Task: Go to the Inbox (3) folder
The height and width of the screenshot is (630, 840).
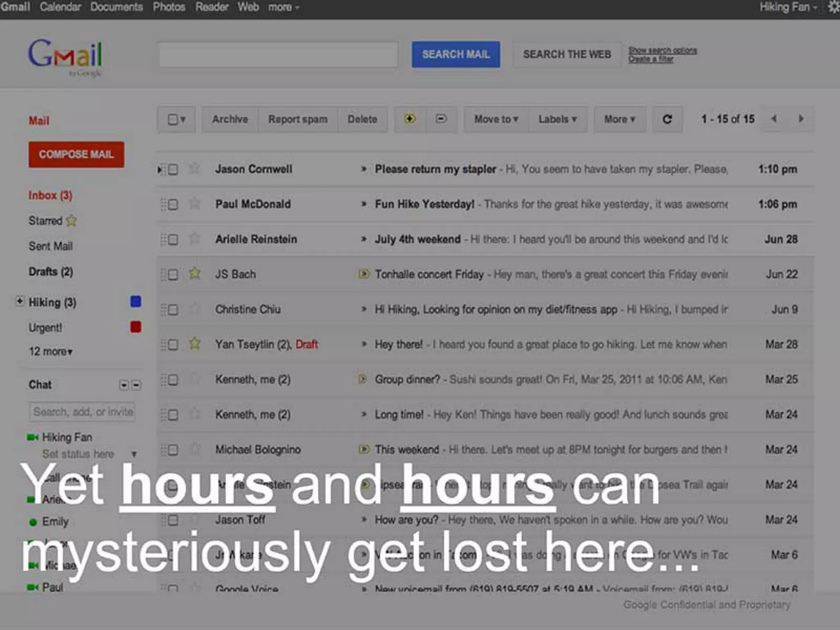Action: (50, 195)
